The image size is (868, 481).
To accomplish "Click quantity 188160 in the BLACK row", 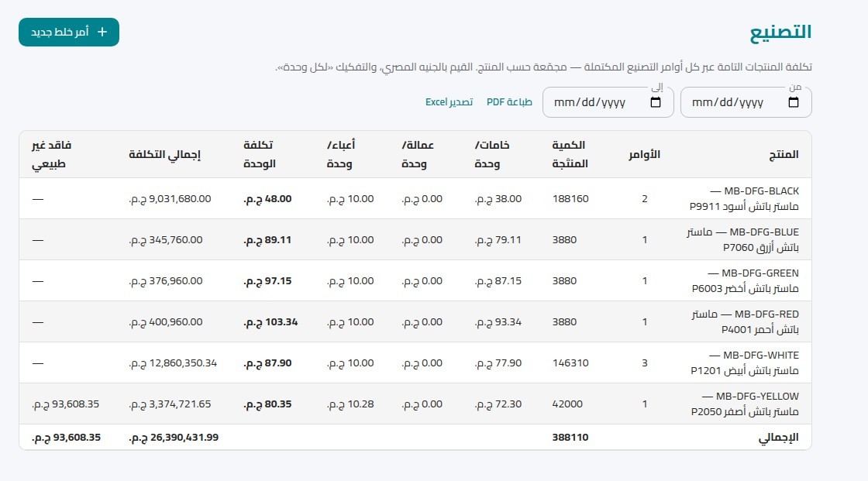I will point(570,199).
